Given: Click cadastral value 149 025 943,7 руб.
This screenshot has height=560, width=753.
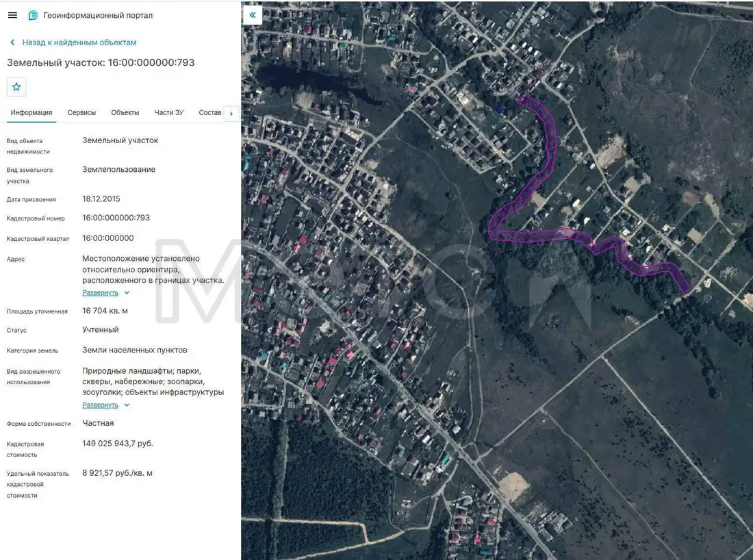Looking at the screenshot, I should 118,444.
